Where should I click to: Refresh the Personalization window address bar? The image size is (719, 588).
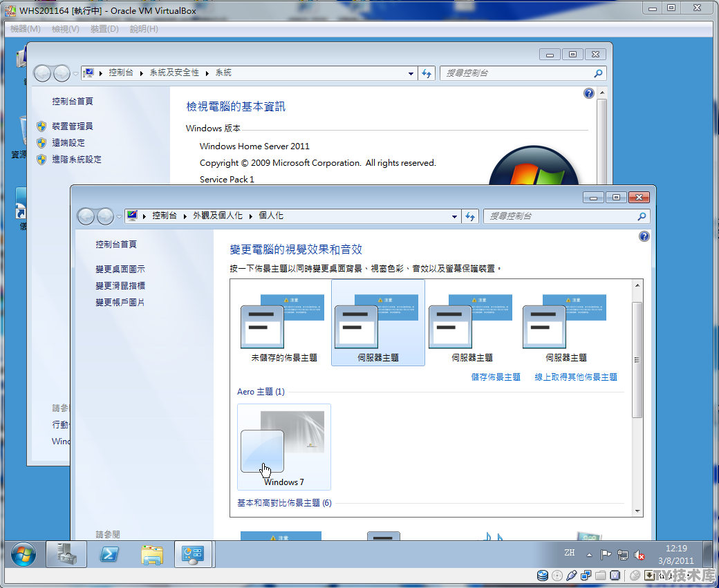(x=470, y=216)
